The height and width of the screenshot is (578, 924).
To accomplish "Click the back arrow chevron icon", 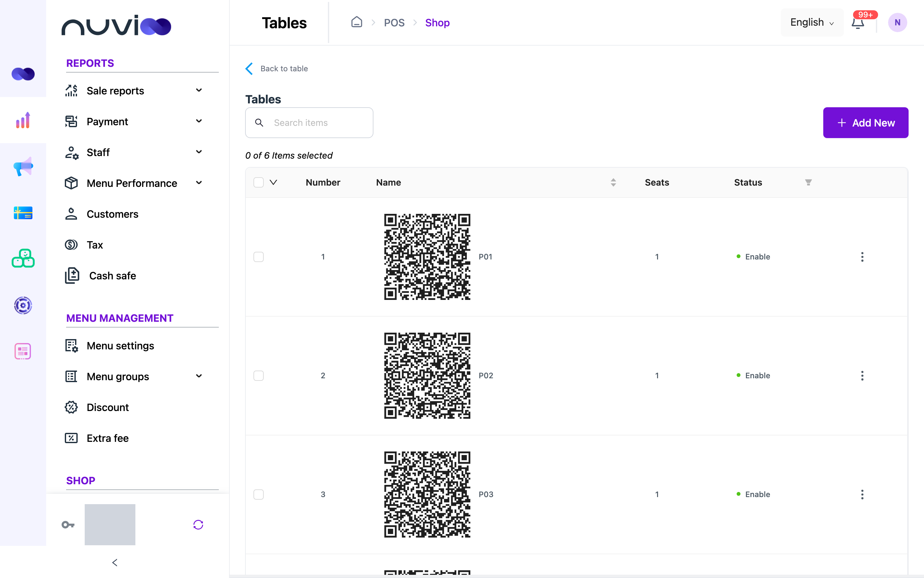I will click(x=249, y=69).
